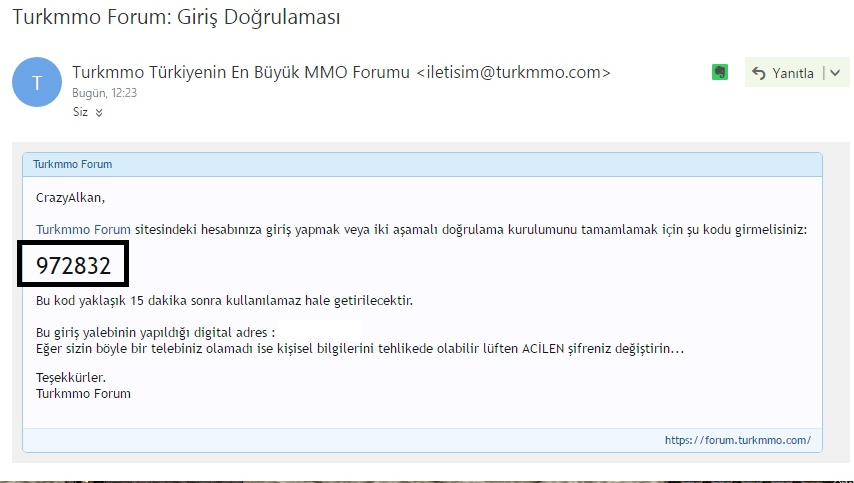Screen dimensions: 854x483
Task: Click the Turkmmo Forum header in the message box
Action: coord(72,164)
